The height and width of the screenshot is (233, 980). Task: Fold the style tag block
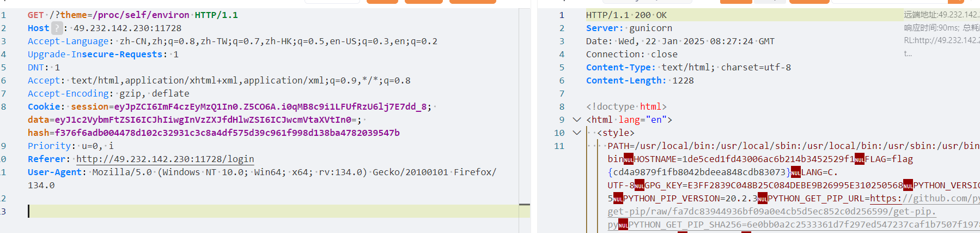click(577, 133)
